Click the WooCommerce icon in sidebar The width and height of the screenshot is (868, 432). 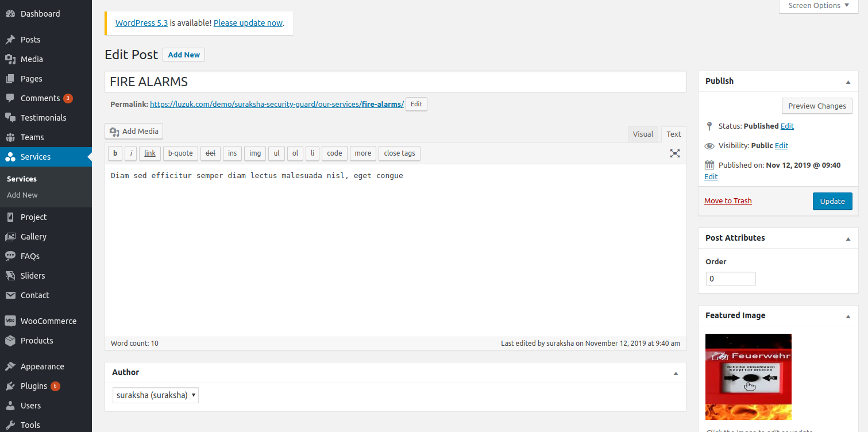pyautogui.click(x=10, y=321)
